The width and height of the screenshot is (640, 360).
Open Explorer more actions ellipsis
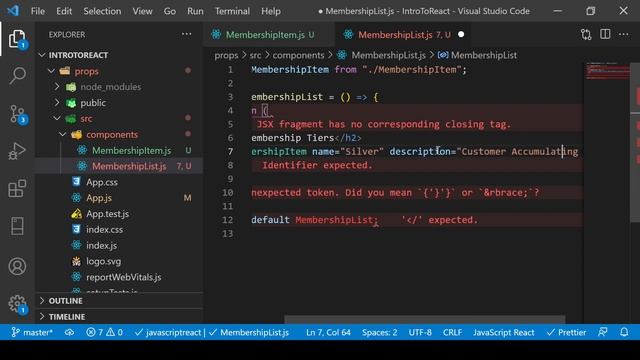point(187,34)
